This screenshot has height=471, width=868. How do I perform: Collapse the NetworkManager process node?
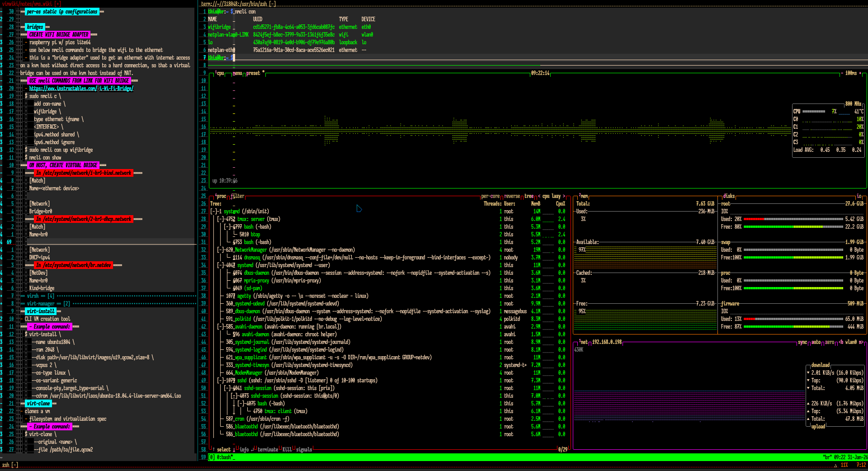point(221,250)
